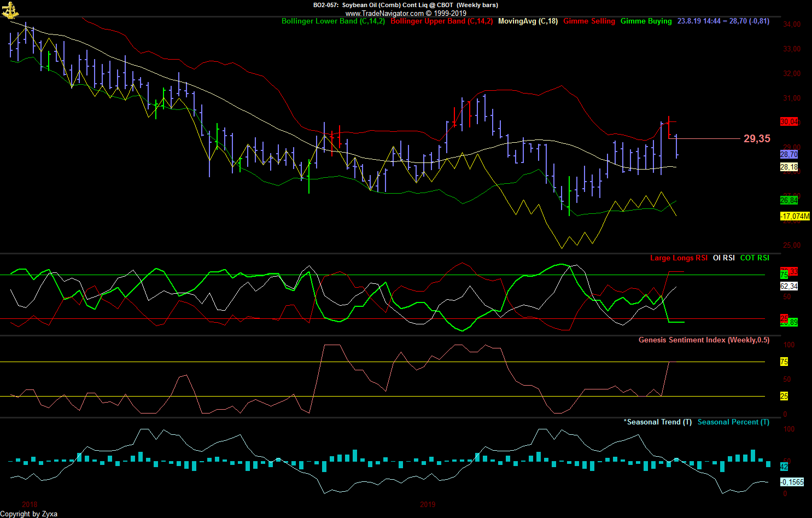Screen dimensions: 812x518
Task: Click the golden anchor logo icon
Action: pos(10,10)
